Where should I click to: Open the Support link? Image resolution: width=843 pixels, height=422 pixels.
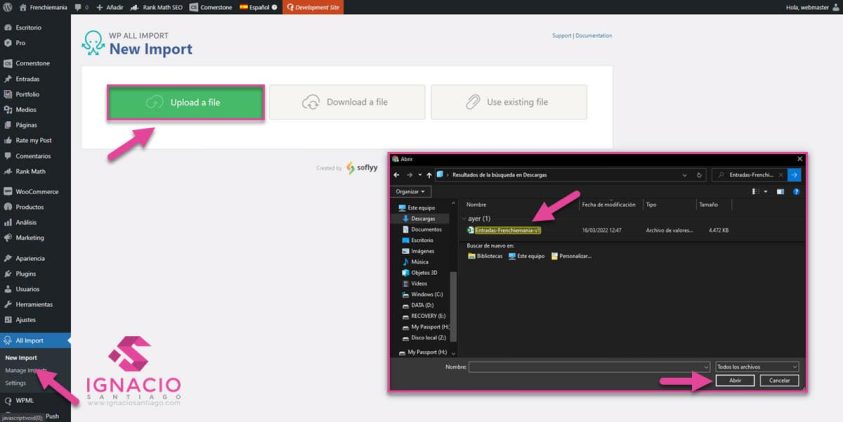562,35
